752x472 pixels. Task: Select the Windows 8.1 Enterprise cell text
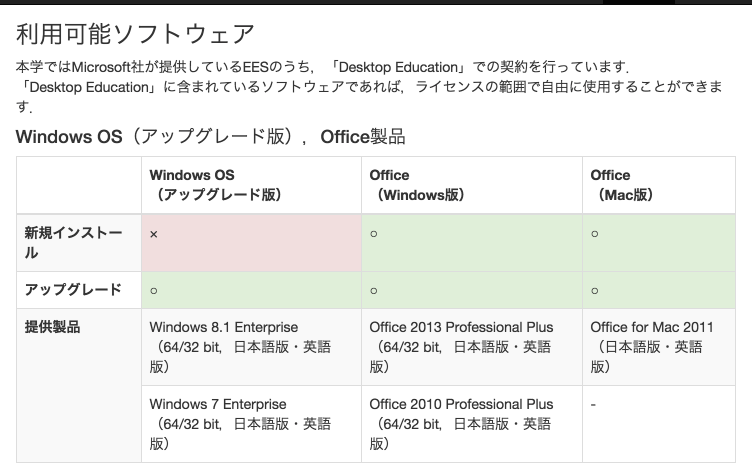tap(223, 327)
